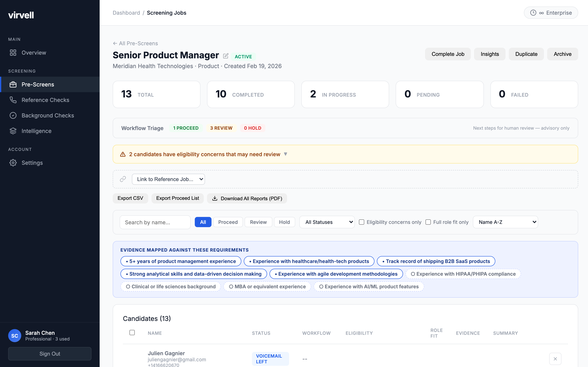Expand the eligibility concerns warning banner

(x=286, y=154)
